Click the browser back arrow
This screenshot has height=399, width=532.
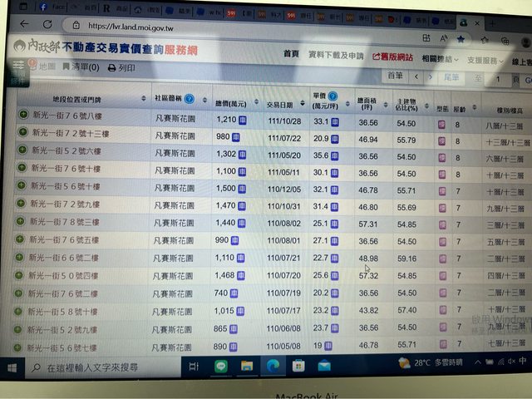pyautogui.click(x=23, y=25)
